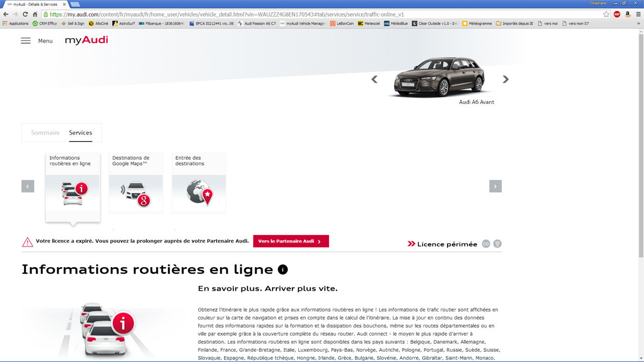Click the Amazon extension icon
This screenshot has height=362, width=644.
point(627,14)
